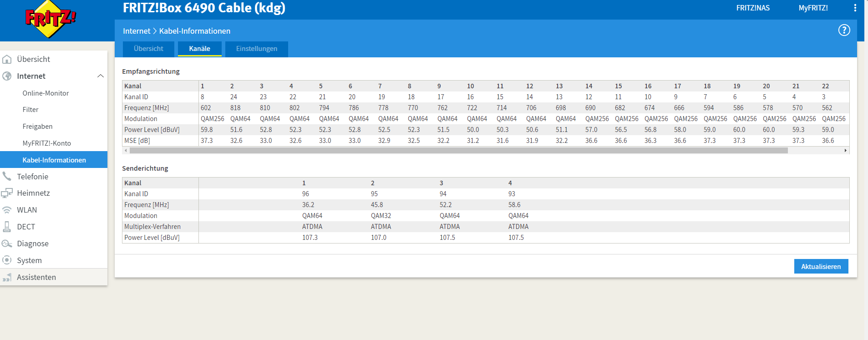Click the QAM32 modulation cell
This screenshot has width=868, height=340.
coord(381,216)
